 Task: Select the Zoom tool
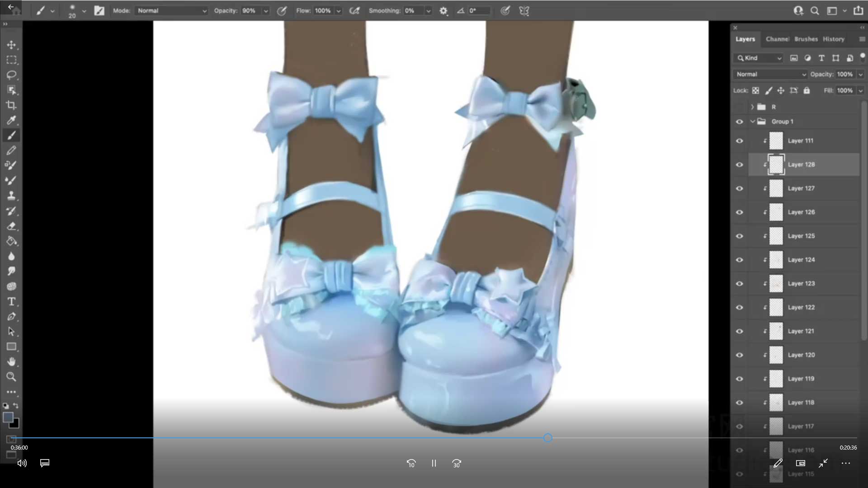(11, 376)
